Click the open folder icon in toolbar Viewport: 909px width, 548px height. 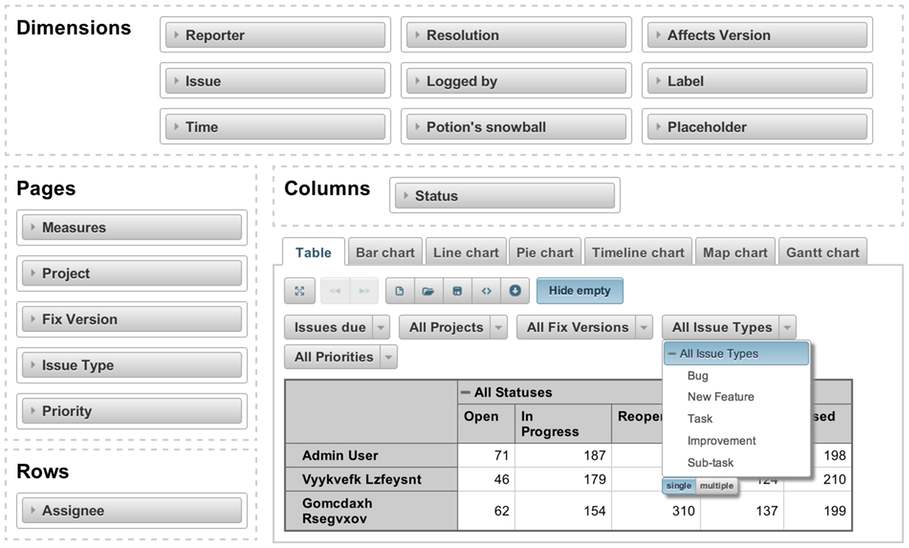tap(428, 291)
